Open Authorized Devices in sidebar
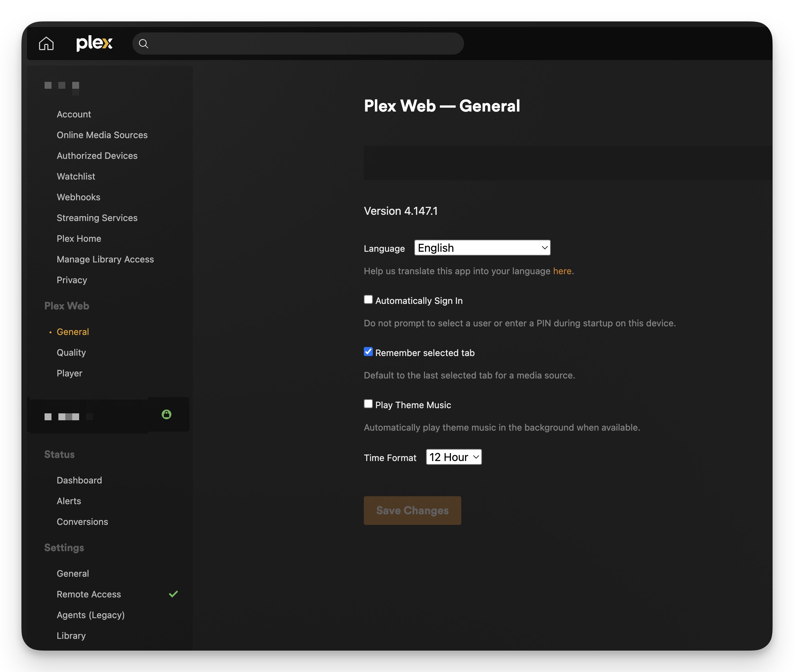 (97, 155)
